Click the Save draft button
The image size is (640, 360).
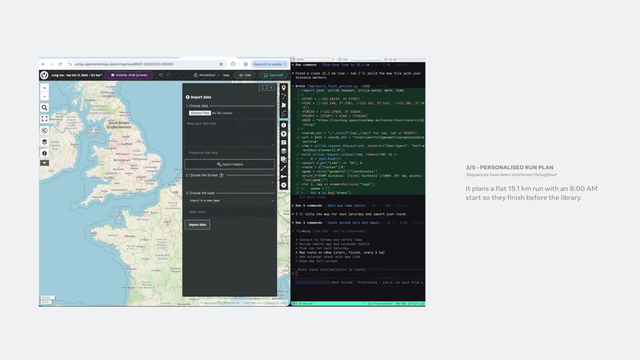coord(273,75)
